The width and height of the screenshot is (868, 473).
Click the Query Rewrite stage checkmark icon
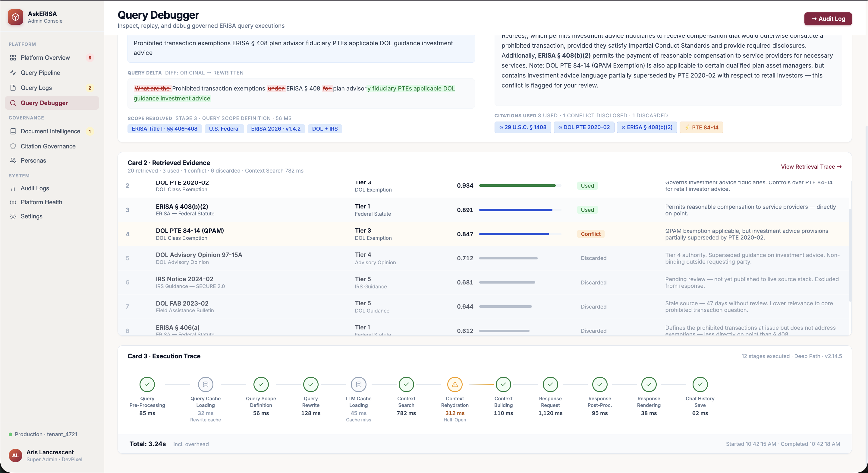tap(311, 384)
